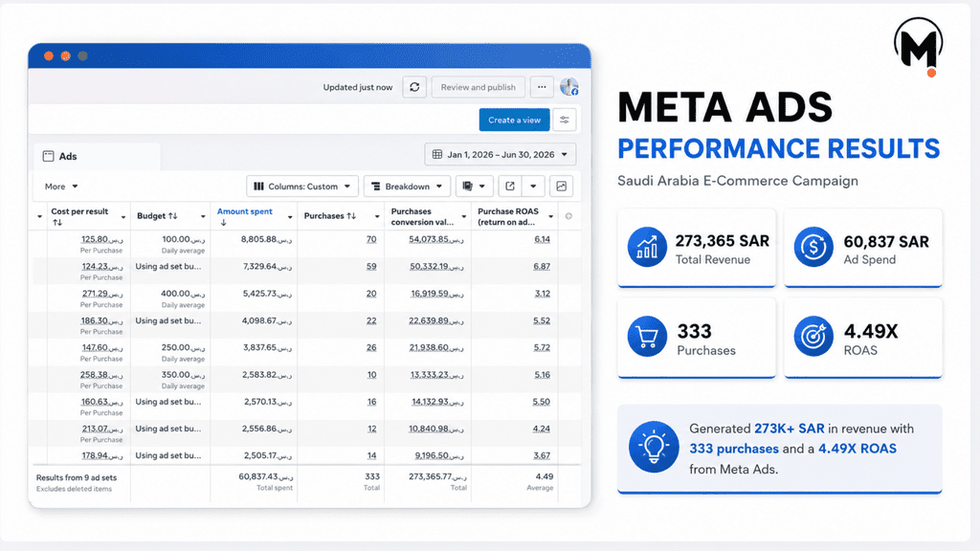Open Purchases conversion value column menu arrow
Screen dimensions: 980x551
(x=464, y=217)
